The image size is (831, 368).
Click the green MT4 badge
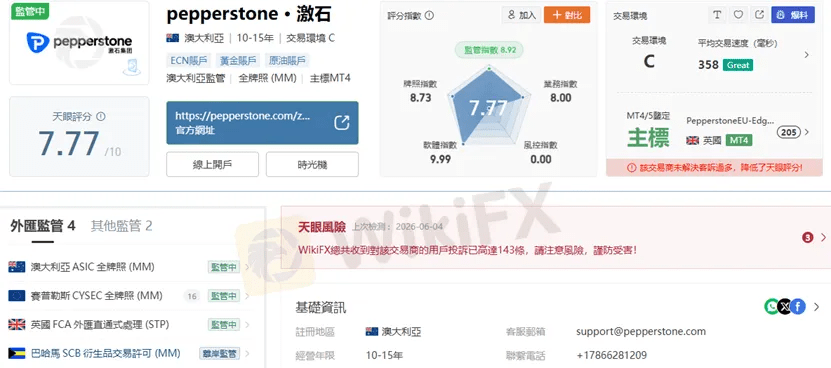pos(739,141)
